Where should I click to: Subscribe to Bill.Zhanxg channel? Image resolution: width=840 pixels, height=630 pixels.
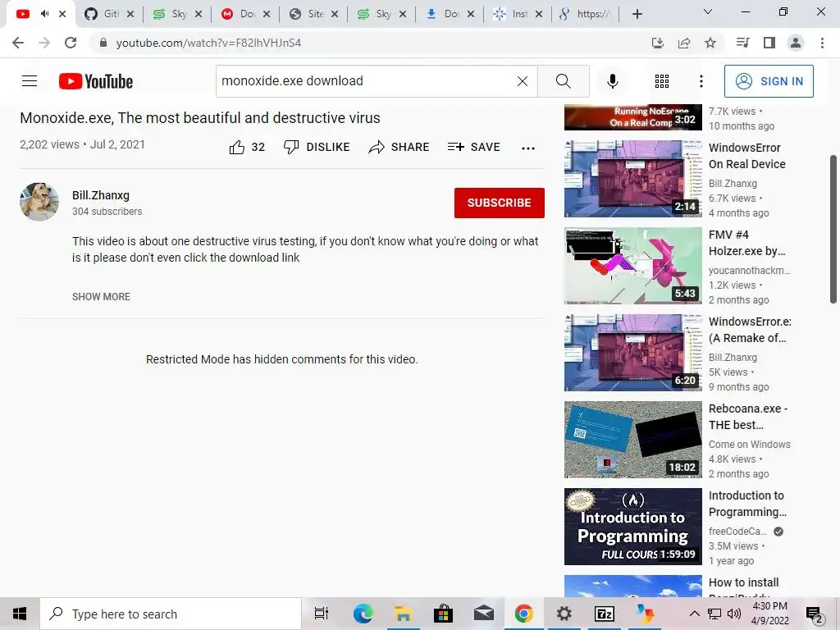tap(500, 203)
